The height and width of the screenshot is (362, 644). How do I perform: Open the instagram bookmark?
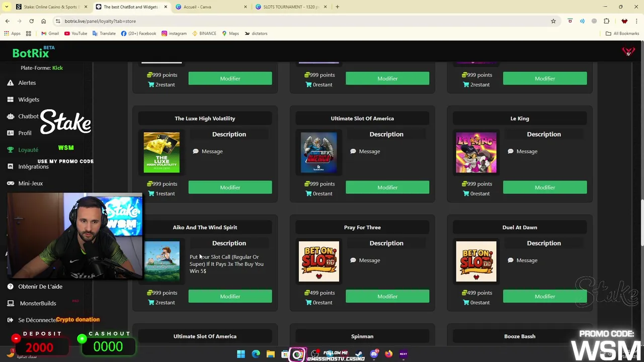(174, 34)
